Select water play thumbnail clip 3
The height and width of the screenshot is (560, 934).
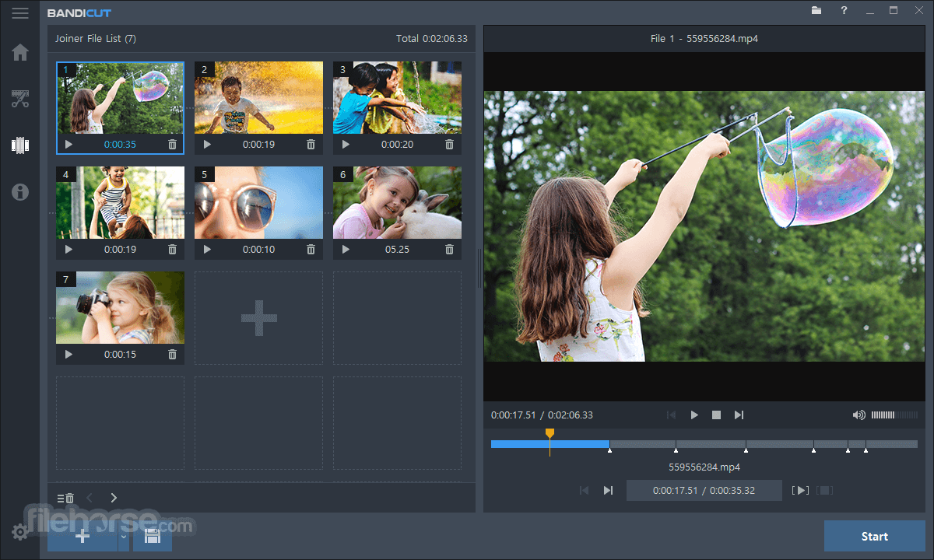coord(397,98)
